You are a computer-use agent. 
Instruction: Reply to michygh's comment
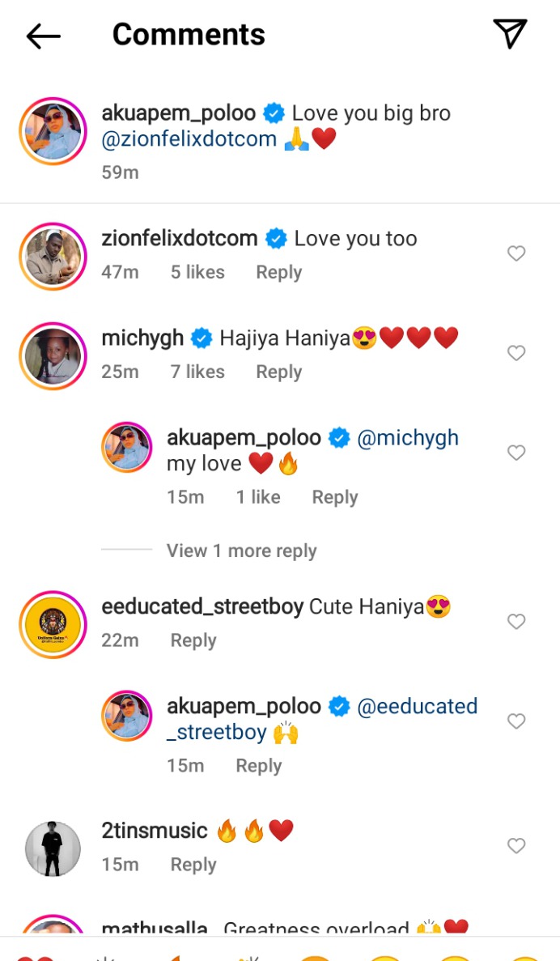[278, 372]
